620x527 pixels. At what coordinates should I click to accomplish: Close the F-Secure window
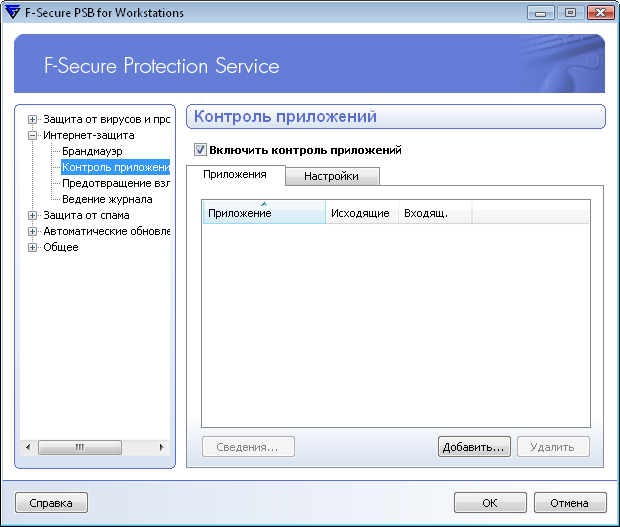pos(600,13)
